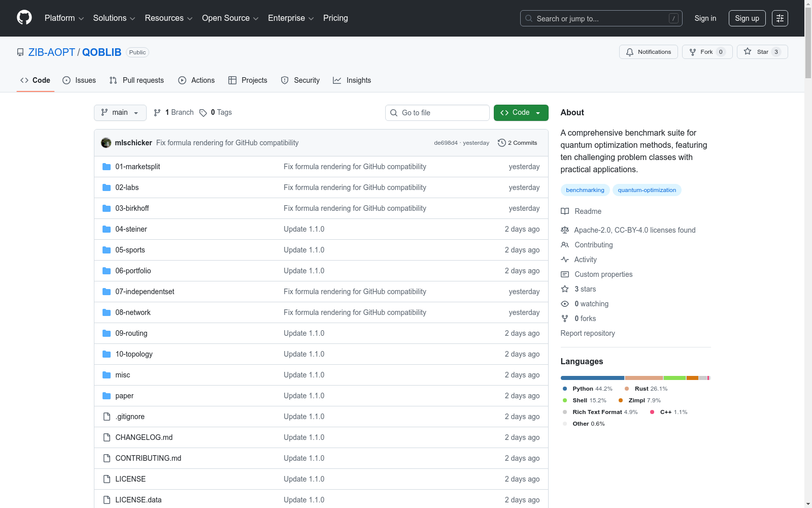Open the 05-sports folder
Screen dimensions: 812x508
click(130, 250)
